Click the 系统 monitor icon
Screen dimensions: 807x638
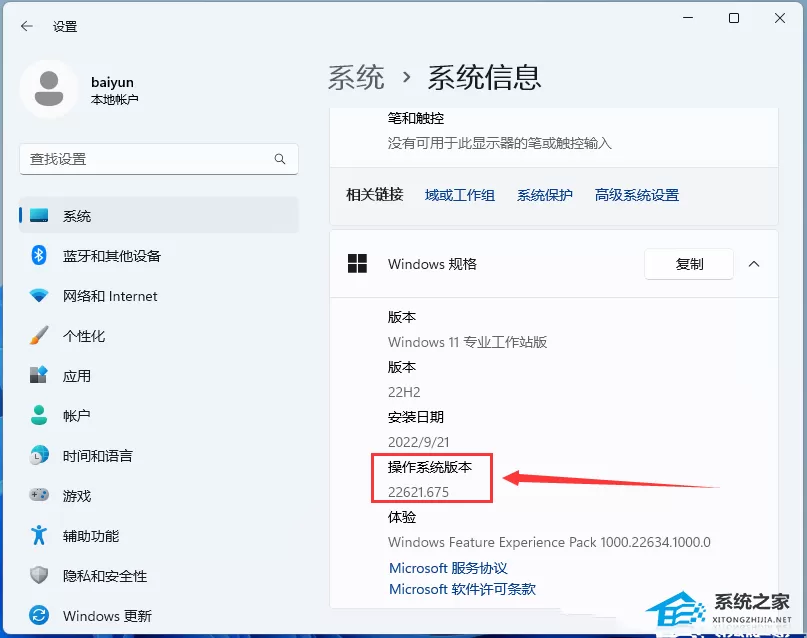pyautogui.click(x=39, y=215)
